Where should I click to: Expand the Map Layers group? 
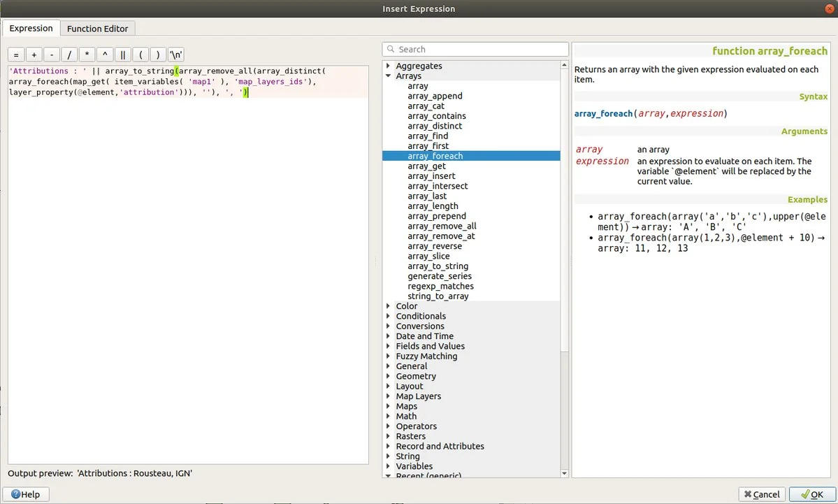coord(389,396)
